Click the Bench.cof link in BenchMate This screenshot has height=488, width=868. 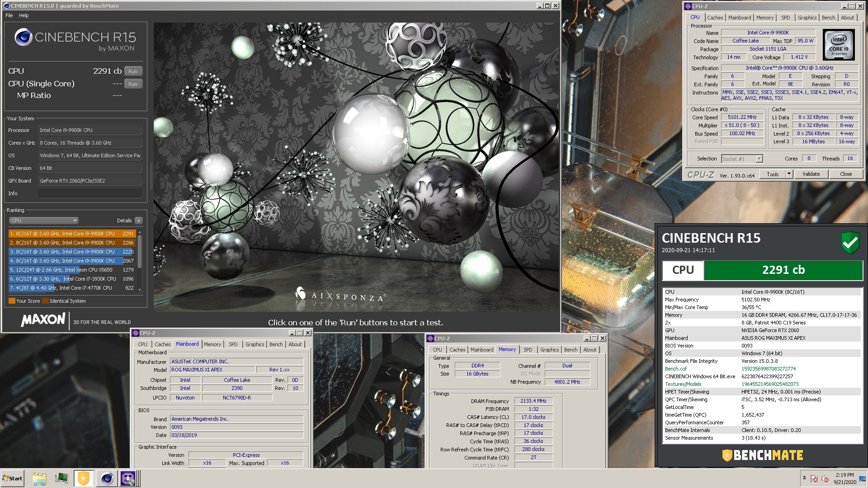click(675, 369)
